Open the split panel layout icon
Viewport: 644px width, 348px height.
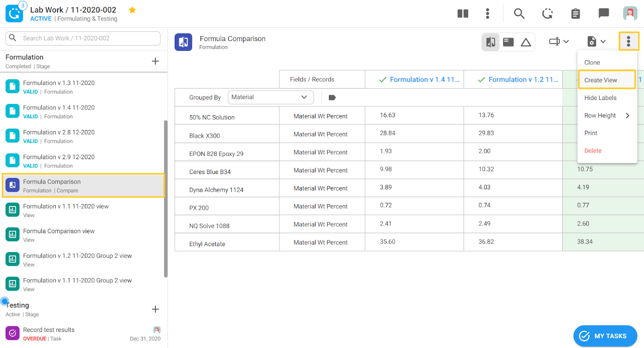pyautogui.click(x=463, y=14)
